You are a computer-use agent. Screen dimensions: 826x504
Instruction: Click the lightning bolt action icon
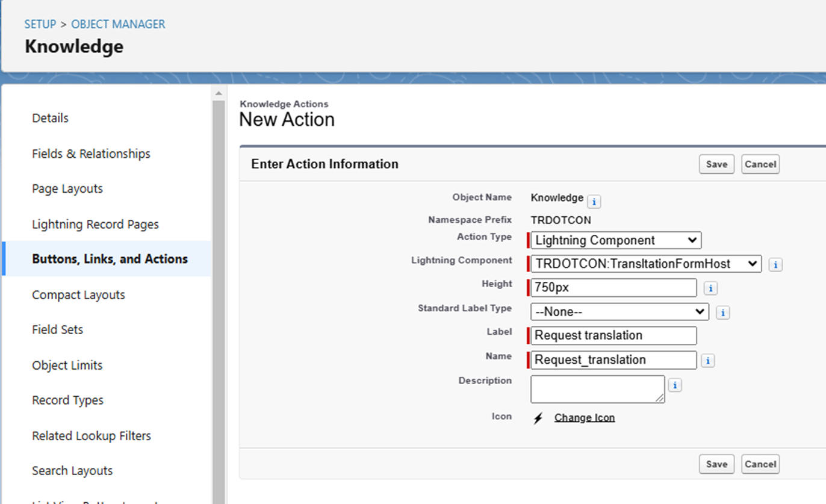point(538,418)
